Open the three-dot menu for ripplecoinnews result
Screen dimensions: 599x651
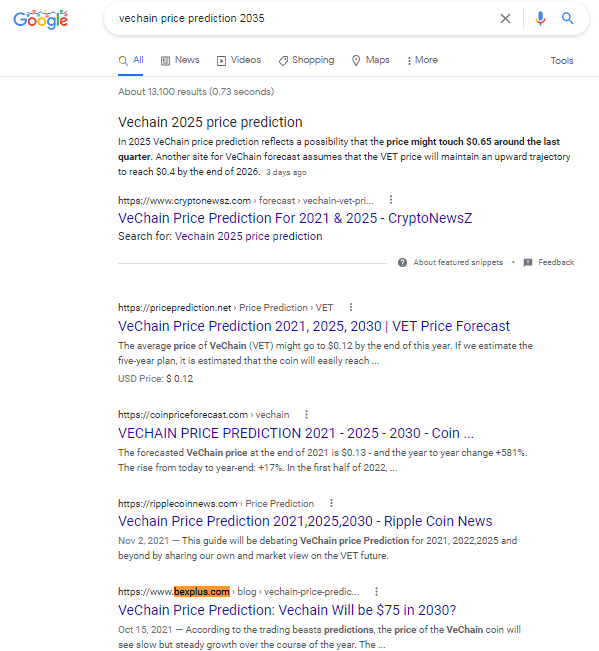point(331,503)
